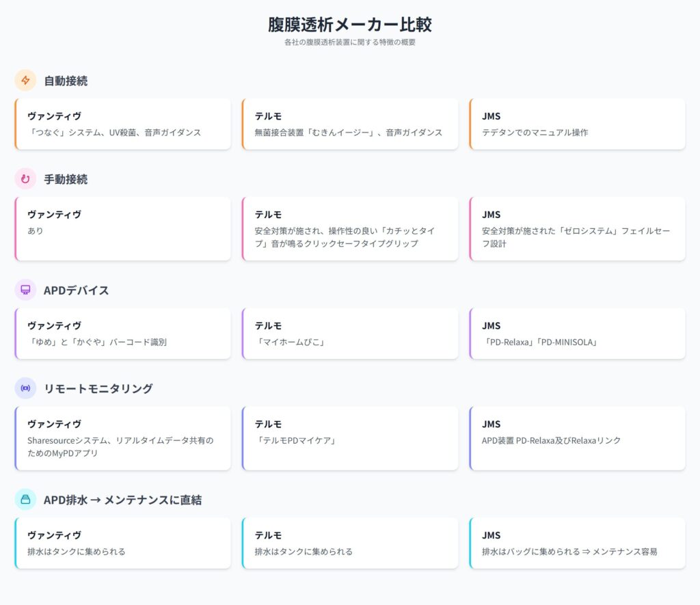The width and height of the screenshot is (700, 605).
Task: Click the JMS name in the リモートモニタリング row
Action: click(x=491, y=424)
